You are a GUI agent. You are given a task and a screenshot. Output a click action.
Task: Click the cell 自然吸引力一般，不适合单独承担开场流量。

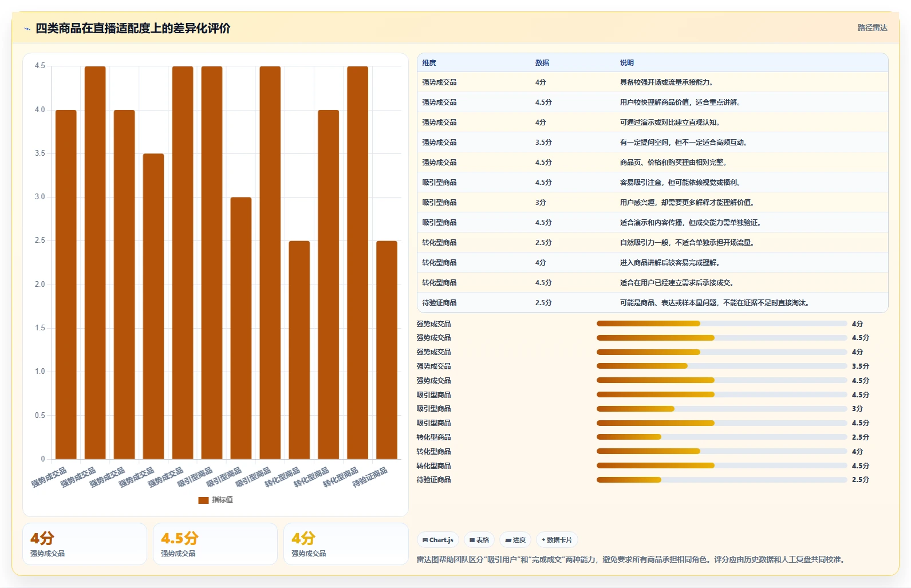(x=688, y=243)
